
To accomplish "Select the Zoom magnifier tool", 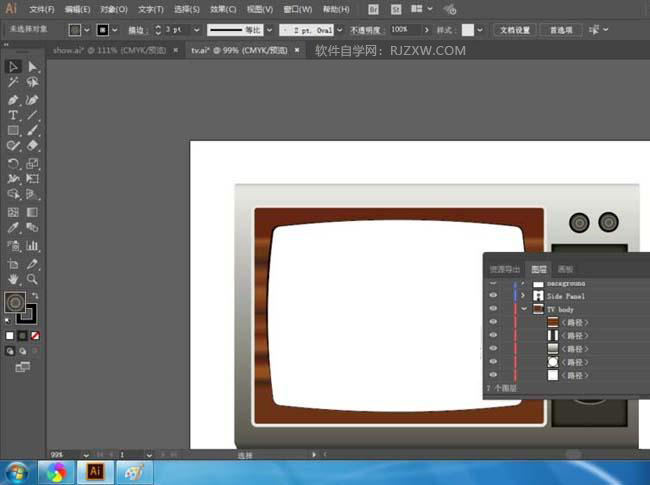I will pos(33,279).
